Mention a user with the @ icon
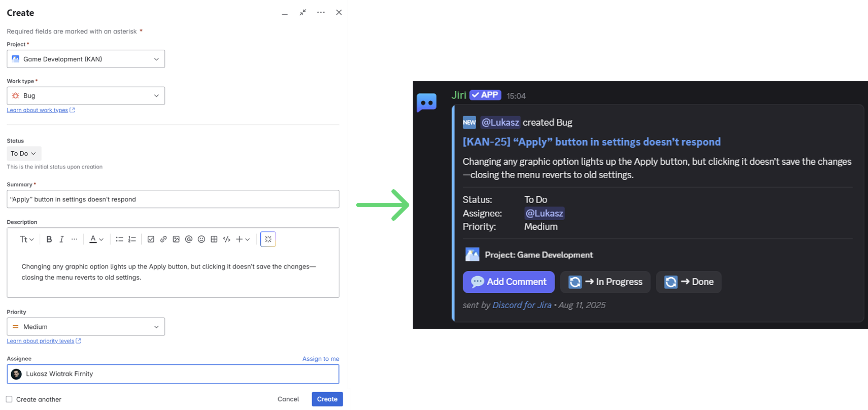Viewport: 868px width, 410px height. [188, 239]
